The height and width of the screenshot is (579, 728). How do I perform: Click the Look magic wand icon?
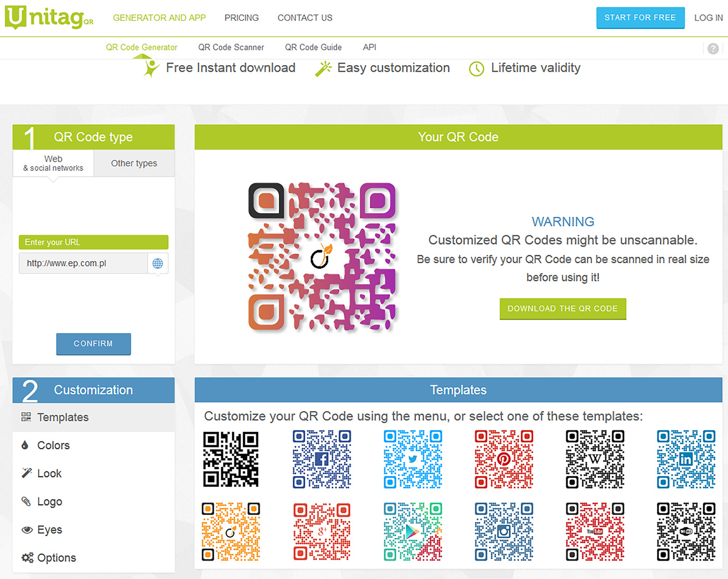(27, 473)
